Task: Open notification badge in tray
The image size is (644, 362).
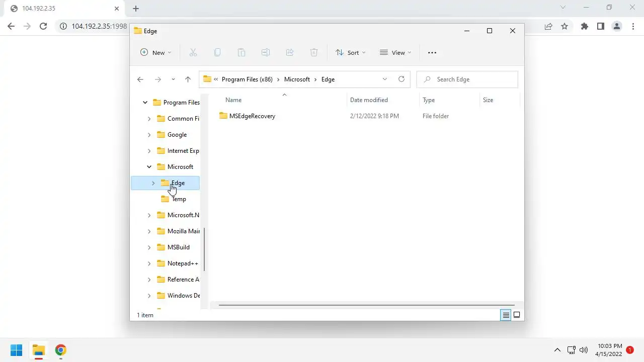Action: click(629, 350)
